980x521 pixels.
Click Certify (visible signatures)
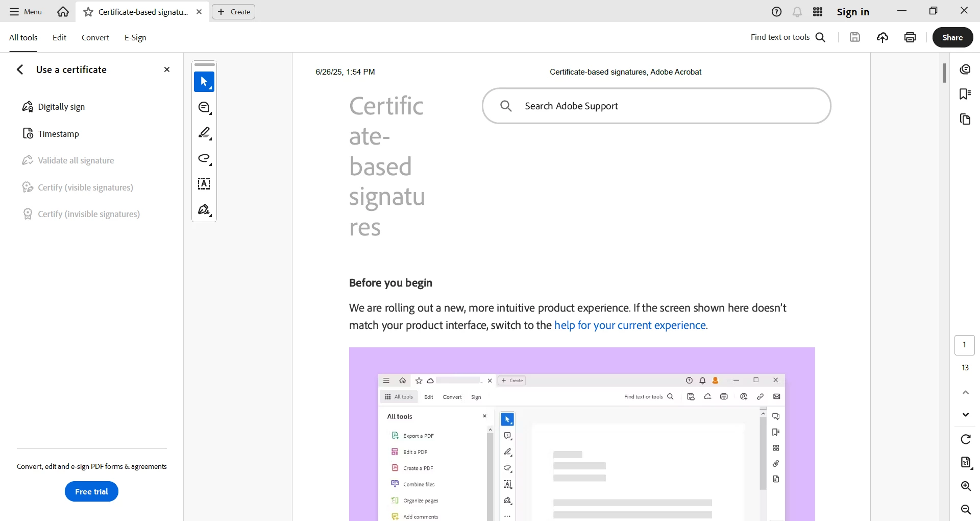[78, 187]
